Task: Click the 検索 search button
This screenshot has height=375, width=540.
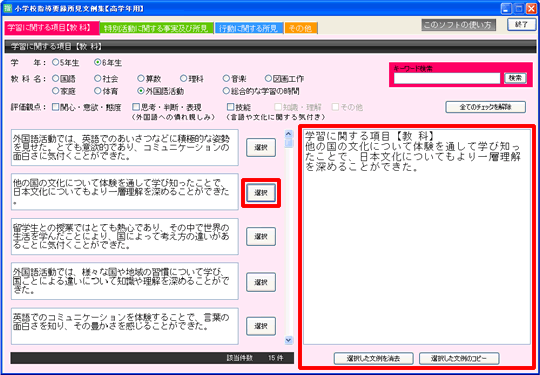Action: (x=515, y=78)
